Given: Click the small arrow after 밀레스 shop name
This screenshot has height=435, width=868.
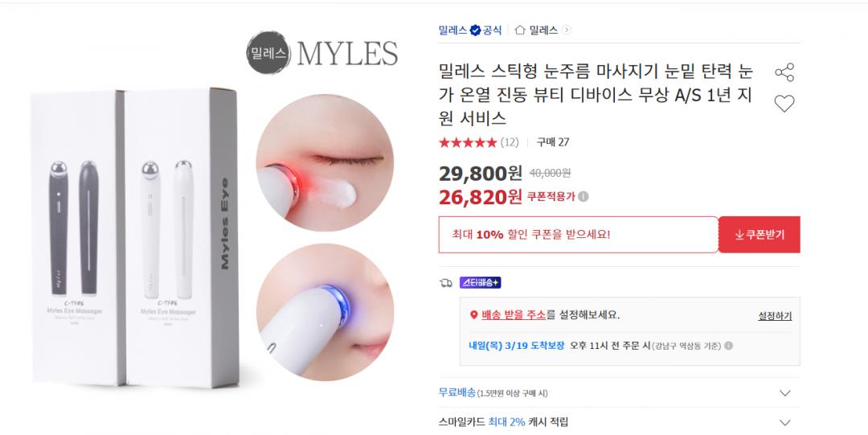Looking at the screenshot, I should (x=567, y=30).
